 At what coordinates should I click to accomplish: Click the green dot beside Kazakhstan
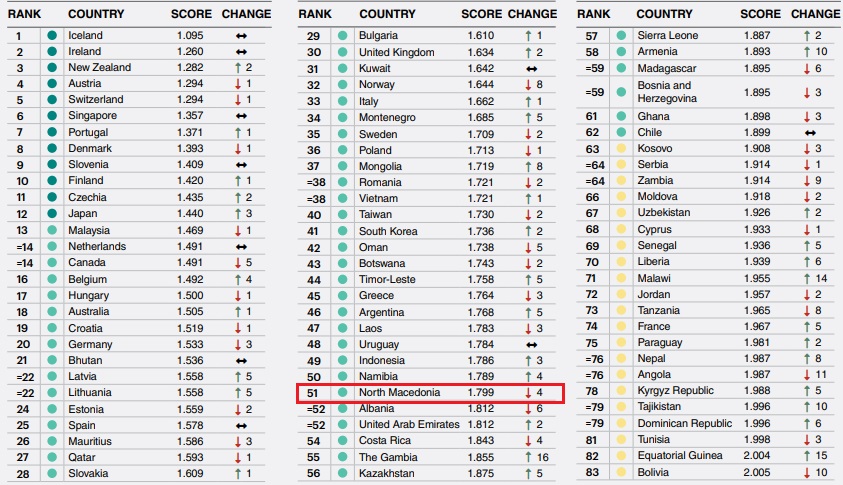[x=342, y=474]
